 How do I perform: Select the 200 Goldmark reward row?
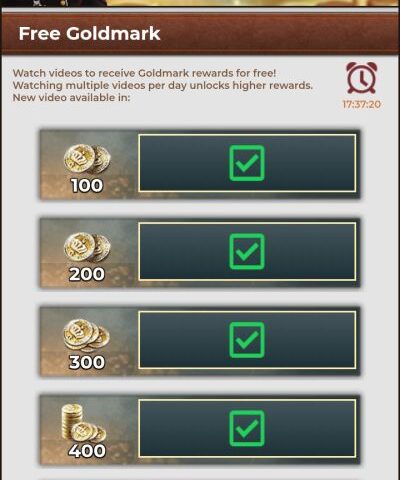200,253
